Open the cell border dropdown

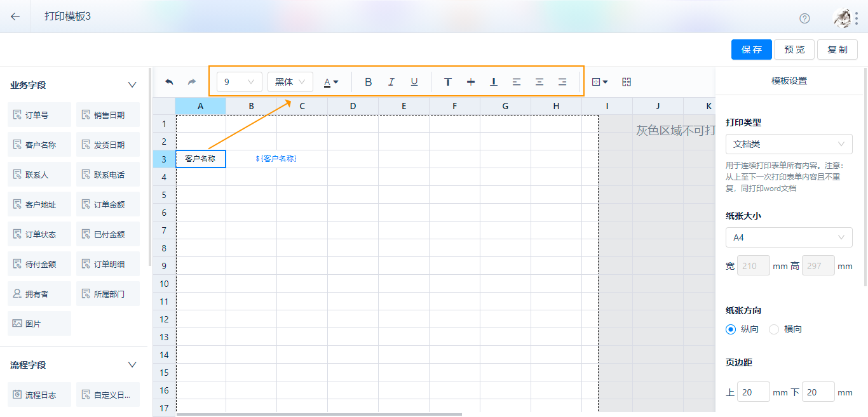600,82
